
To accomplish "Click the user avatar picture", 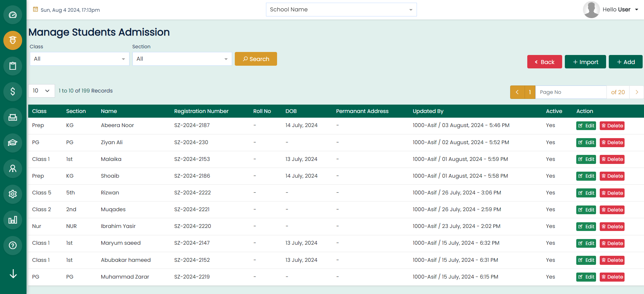I will tap(591, 9).
